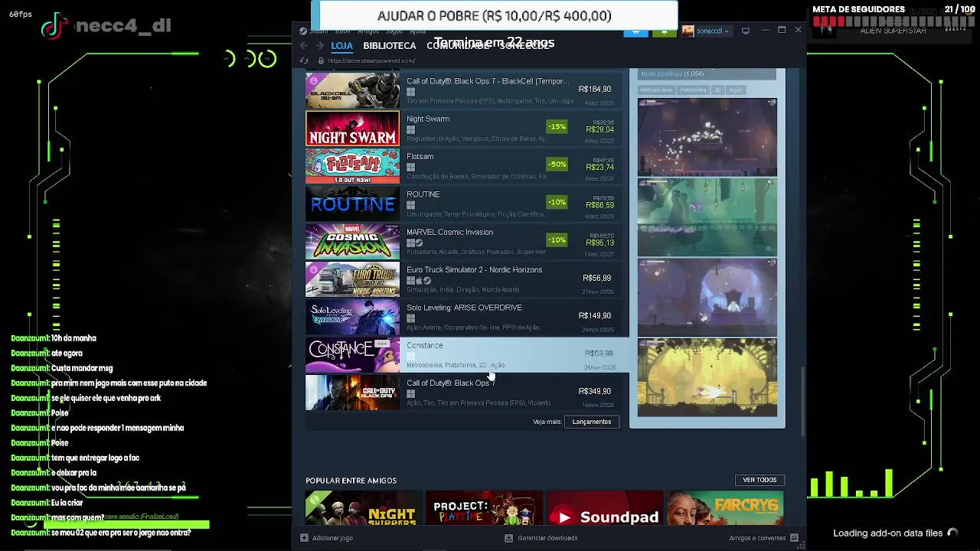Open the Steam menu in the menu bar

(318, 31)
